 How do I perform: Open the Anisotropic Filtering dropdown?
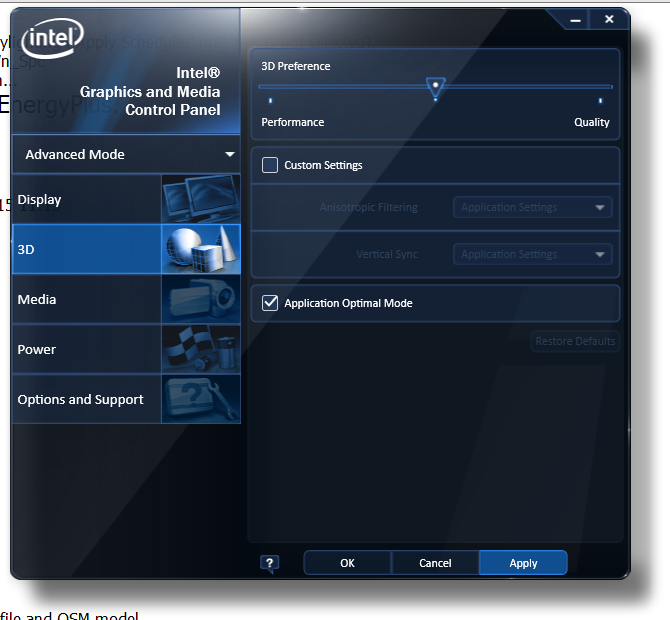(533, 207)
